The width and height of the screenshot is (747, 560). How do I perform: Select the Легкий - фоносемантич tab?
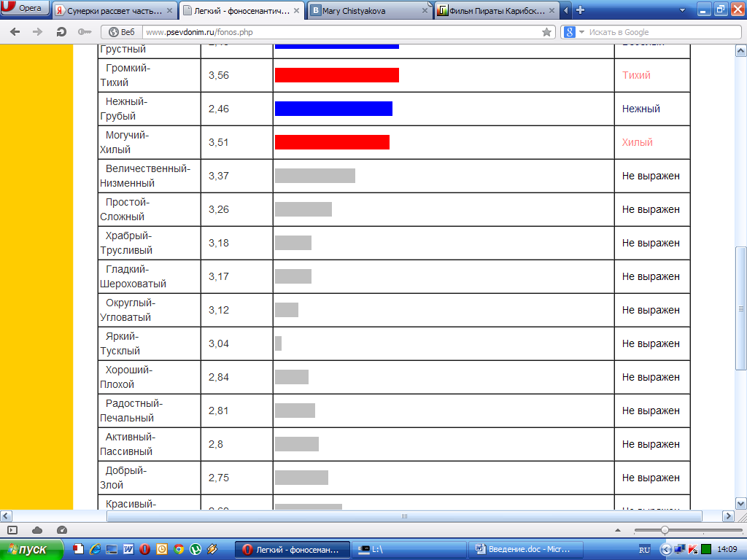(242, 10)
